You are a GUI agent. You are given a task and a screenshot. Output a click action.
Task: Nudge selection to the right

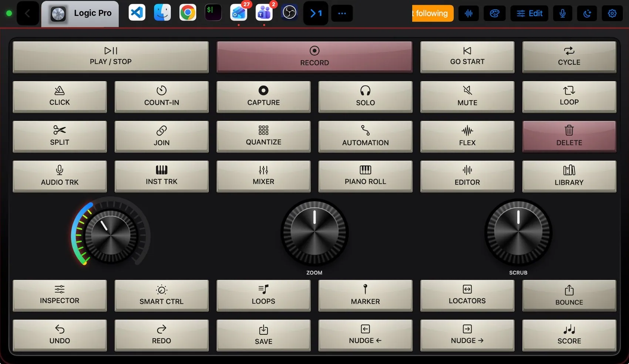(x=467, y=336)
